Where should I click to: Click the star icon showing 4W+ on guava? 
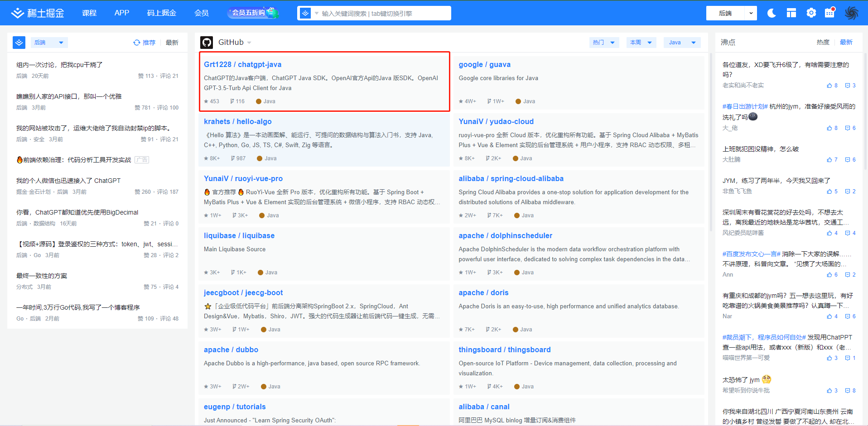461,101
